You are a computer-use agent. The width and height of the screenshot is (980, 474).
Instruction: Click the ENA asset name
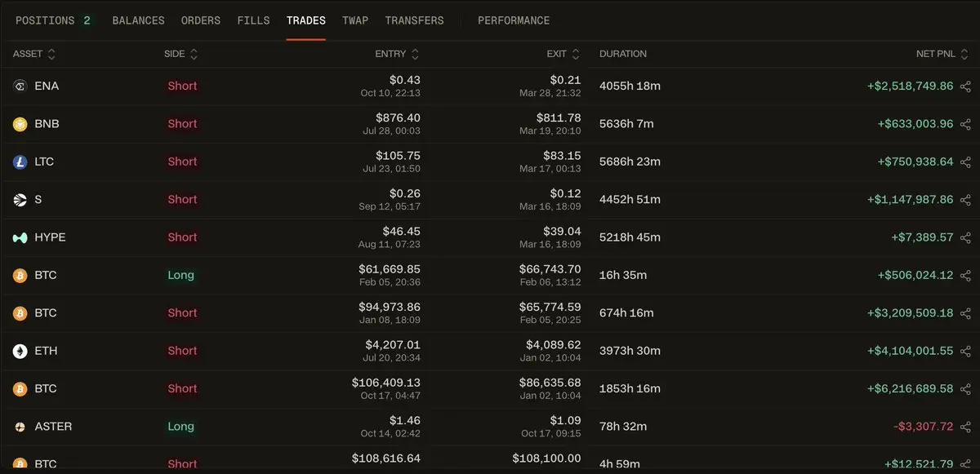[x=47, y=86]
